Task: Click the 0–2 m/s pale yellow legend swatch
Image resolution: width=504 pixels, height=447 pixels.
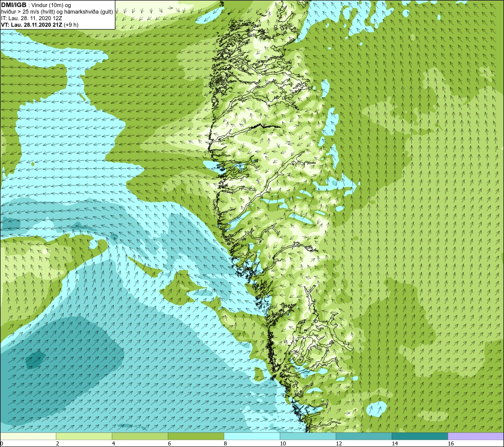Action: 28,436
